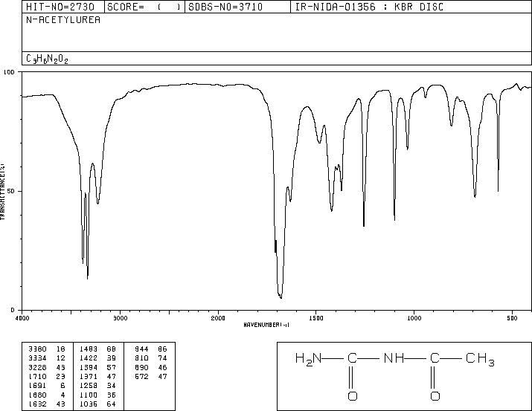
Task: Click the 50 y-axis tick label
Action: [12, 191]
